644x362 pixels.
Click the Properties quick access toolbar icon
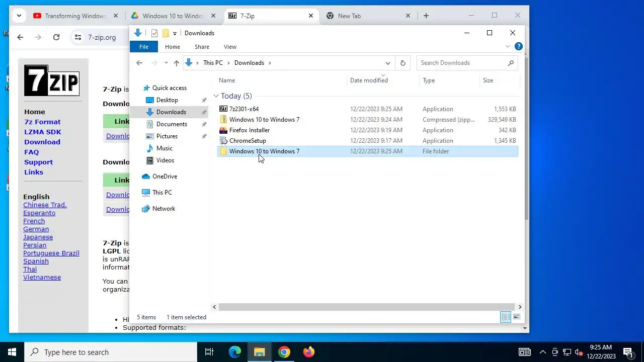154,33
